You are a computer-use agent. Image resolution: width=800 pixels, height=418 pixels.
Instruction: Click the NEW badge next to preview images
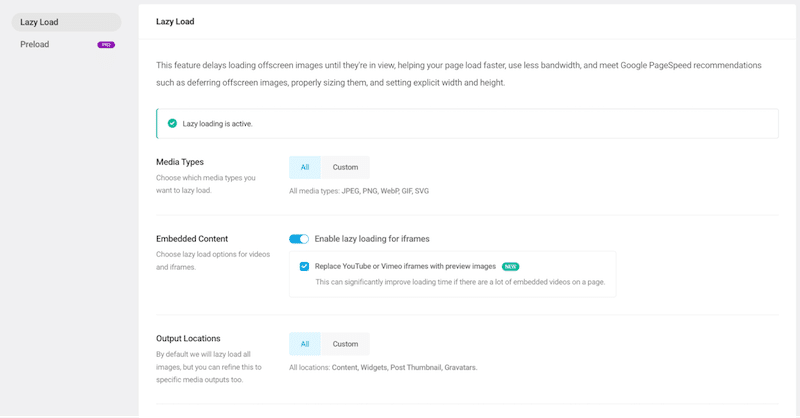click(x=510, y=267)
